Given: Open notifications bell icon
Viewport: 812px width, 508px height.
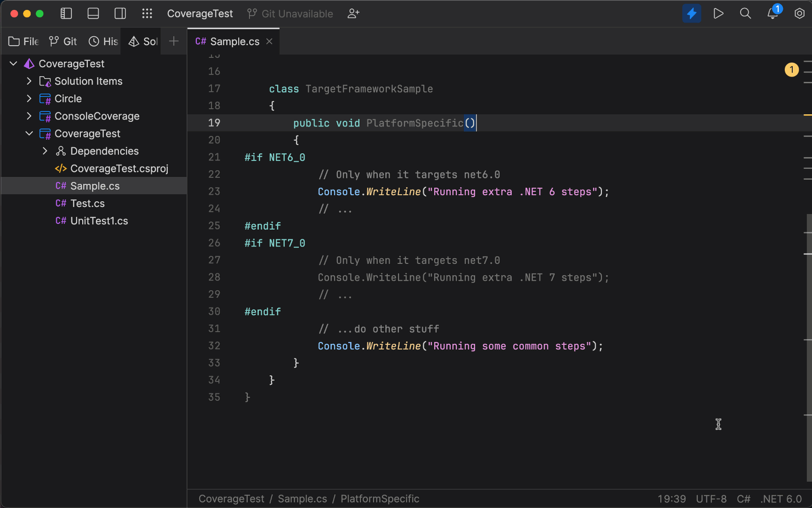Looking at the screenshot, I should (x=773, y=14).
